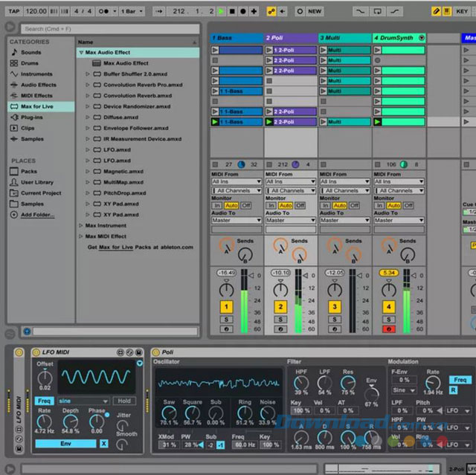Solo the 1 Bass track
The image size is (476, 475).
tap(225, 319)
